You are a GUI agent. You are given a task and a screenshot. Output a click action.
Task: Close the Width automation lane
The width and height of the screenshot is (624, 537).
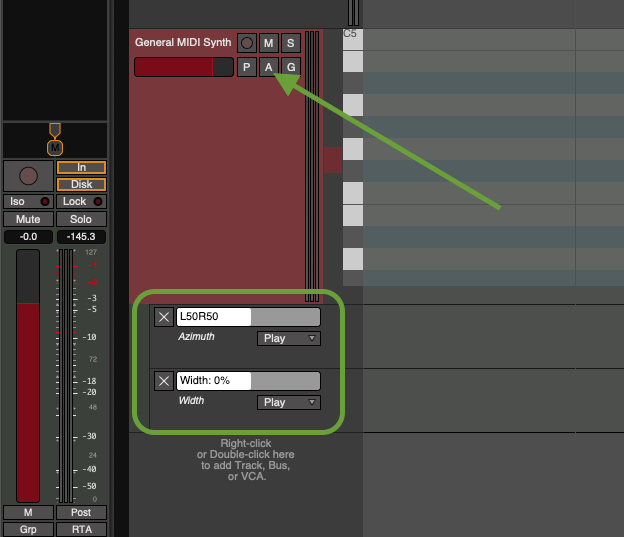pos(164,381)
